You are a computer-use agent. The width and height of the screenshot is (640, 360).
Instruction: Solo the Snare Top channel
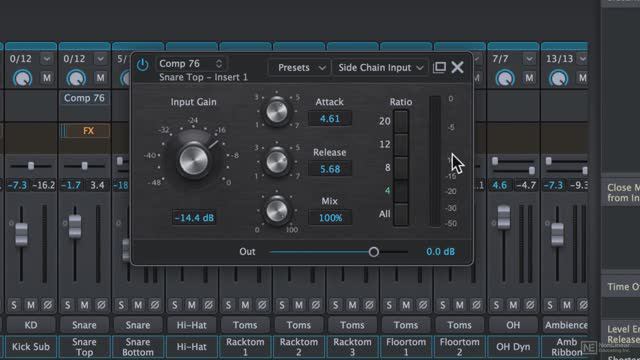67,305
